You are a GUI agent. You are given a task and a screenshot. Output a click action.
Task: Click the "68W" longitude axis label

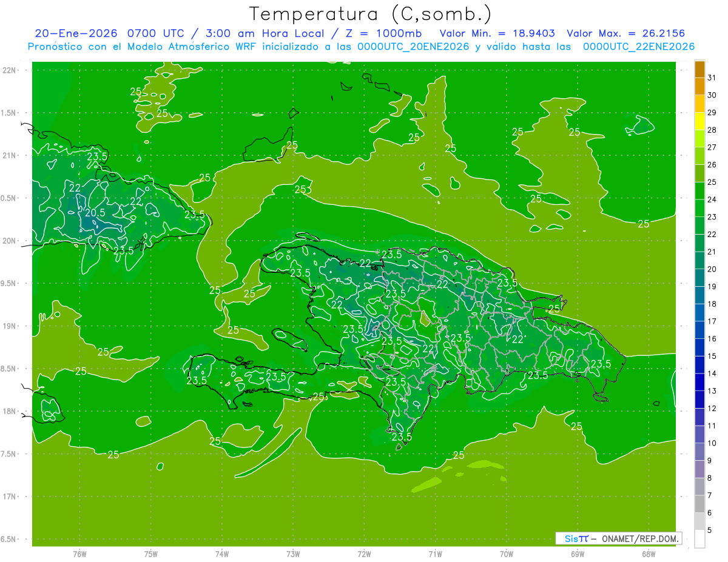pos(648,554)
